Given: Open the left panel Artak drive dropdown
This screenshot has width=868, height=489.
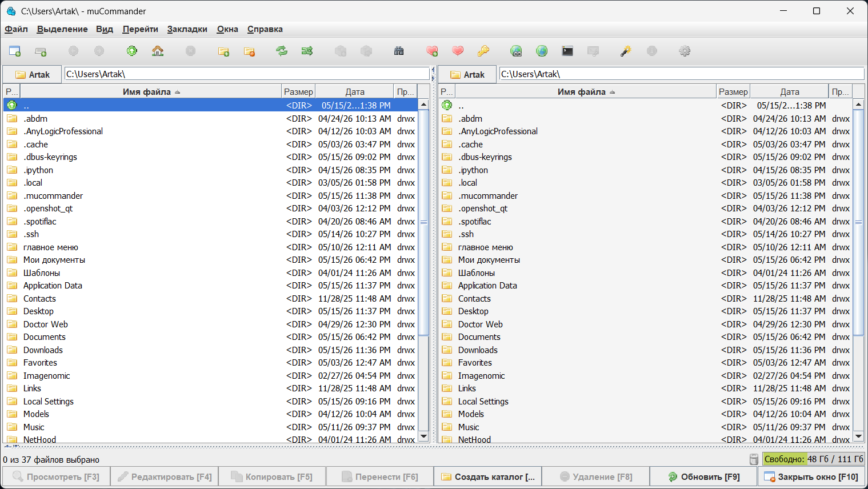Looking at the screenshot, I should tap(32, 74).
